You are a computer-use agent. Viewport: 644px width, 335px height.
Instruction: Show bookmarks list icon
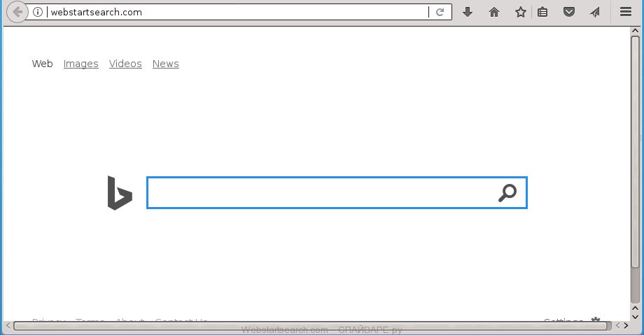542,13
